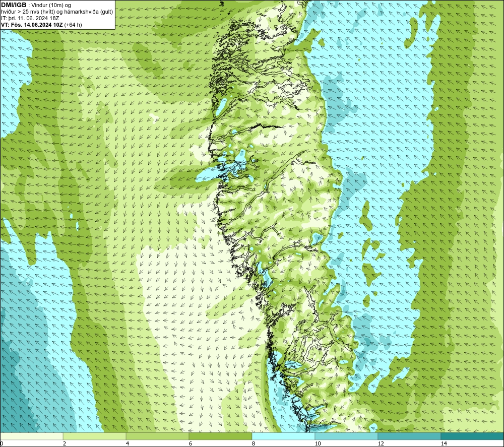
Task: Click the '2' label on the color scale
Action: 65,443
